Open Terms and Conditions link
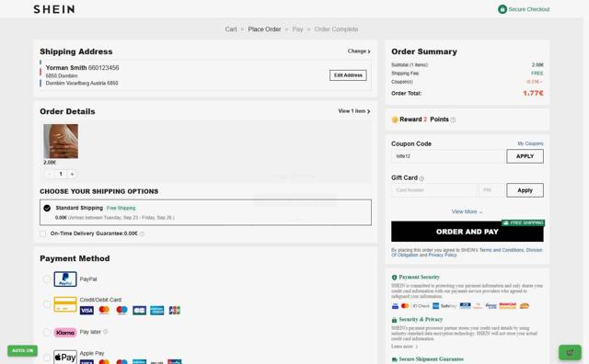The width and height of the screenshot is (589, 364). (x=502, y=250)
